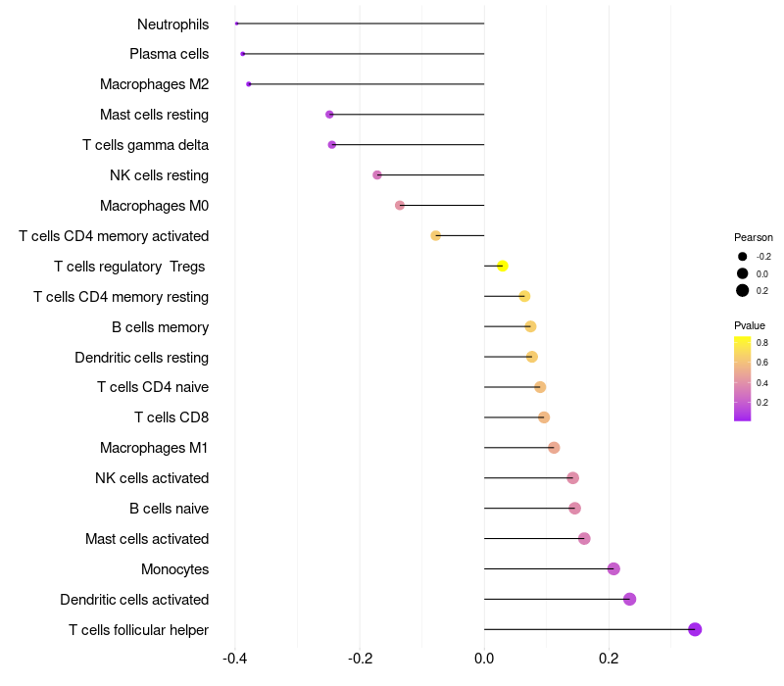Click the Macrophages M0 pink dot
The height and width of the screenshot is (686, 784).
point(400,206)
